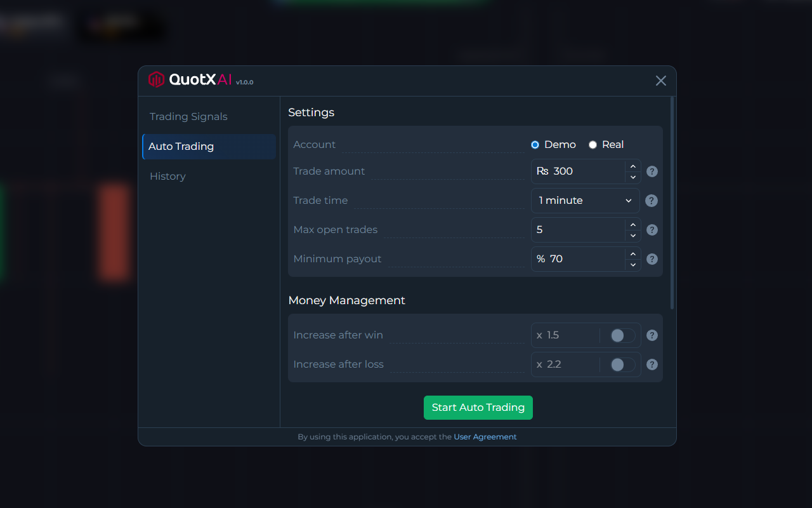Open the Trade time dropdown
The image size is (812, 508).
click(x=586, y=201)
